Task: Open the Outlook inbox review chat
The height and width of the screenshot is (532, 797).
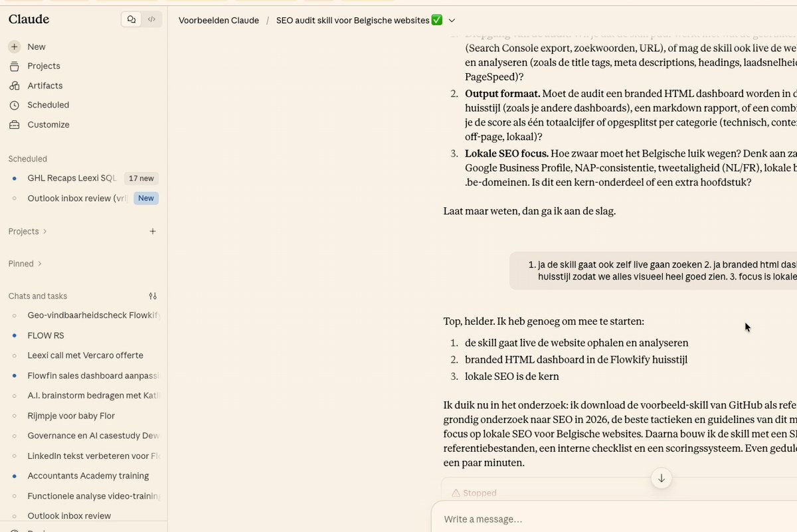Action: coord(69,515)
